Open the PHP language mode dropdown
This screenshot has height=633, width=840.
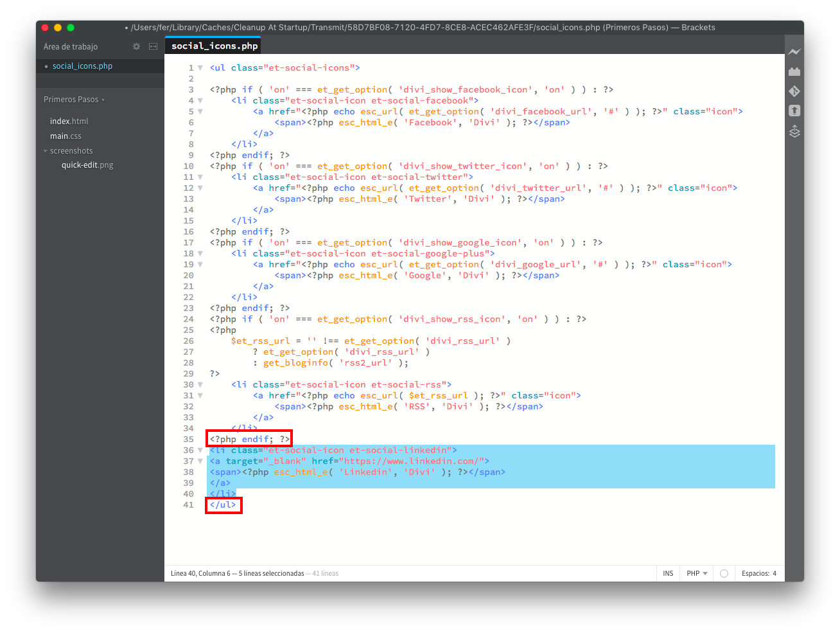tap(697, 573)
